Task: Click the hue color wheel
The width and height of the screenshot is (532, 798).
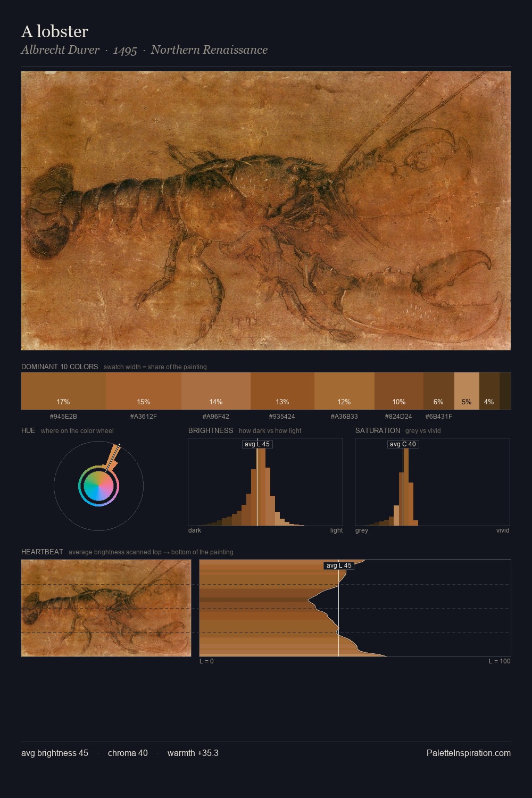Action: click(x=98, y=486)
